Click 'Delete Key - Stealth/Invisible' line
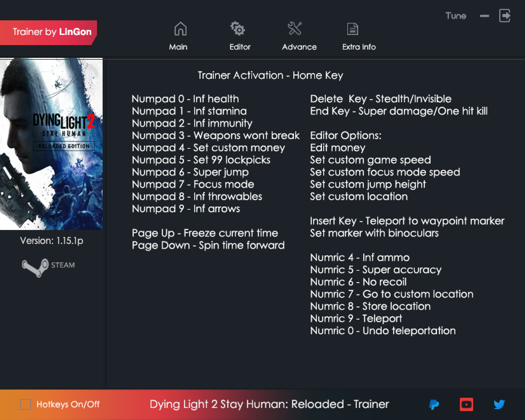 (x=381, y=99)
